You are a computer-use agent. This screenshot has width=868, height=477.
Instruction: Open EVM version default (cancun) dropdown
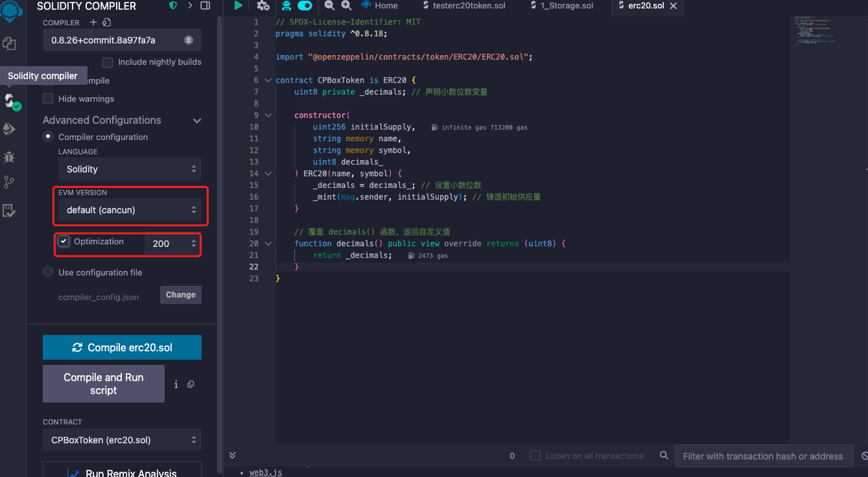[x=130, y=210]
